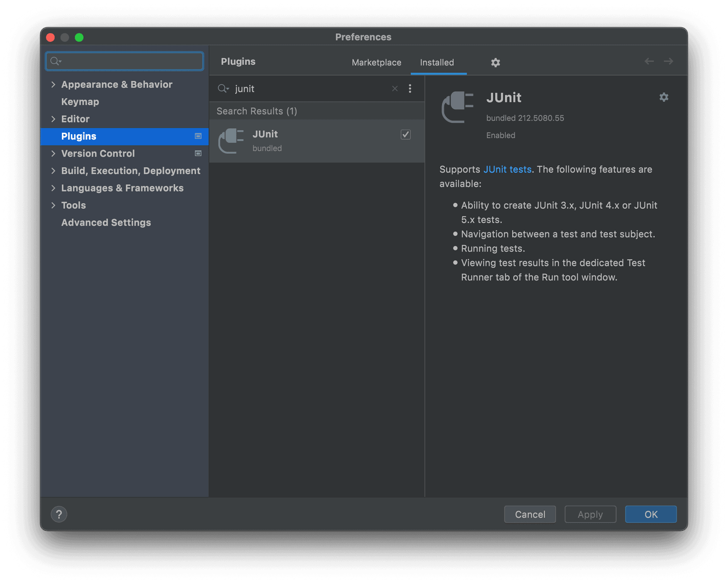Select Build, Execution, Deployment label
The image size is (728, 584).
coord(131,171)
